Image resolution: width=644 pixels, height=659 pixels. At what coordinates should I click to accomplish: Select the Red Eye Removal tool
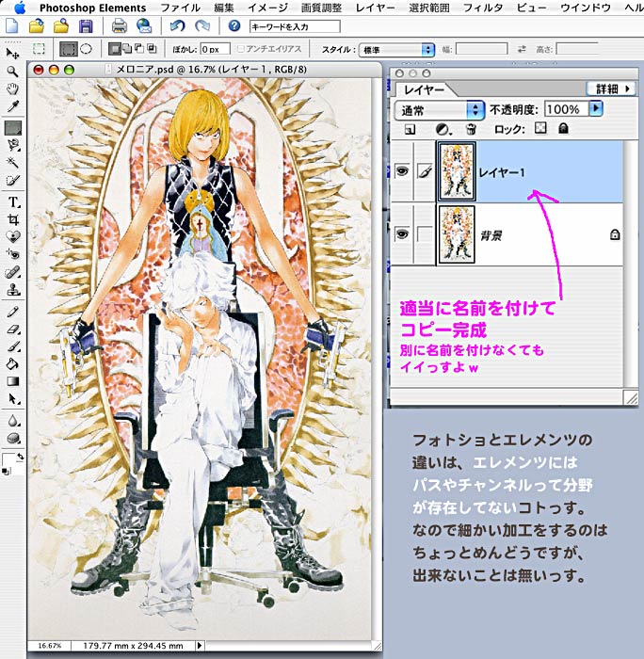(12, 254)
